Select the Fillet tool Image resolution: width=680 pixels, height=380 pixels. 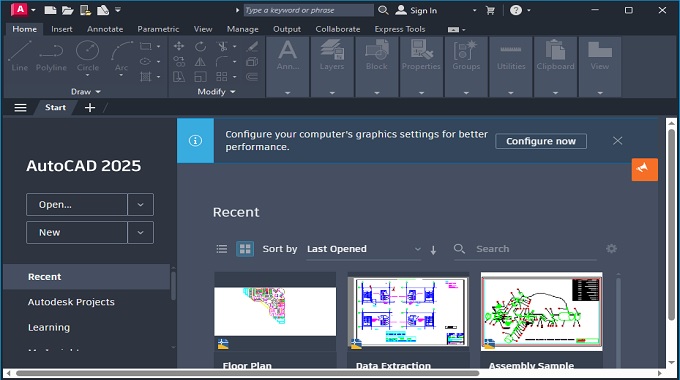(x=222, y=62)
